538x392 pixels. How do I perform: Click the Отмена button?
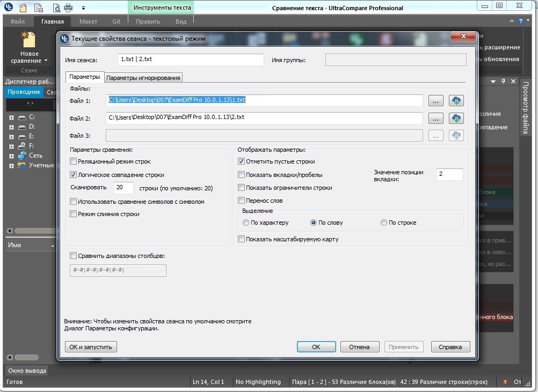click(x=360, y=347)
